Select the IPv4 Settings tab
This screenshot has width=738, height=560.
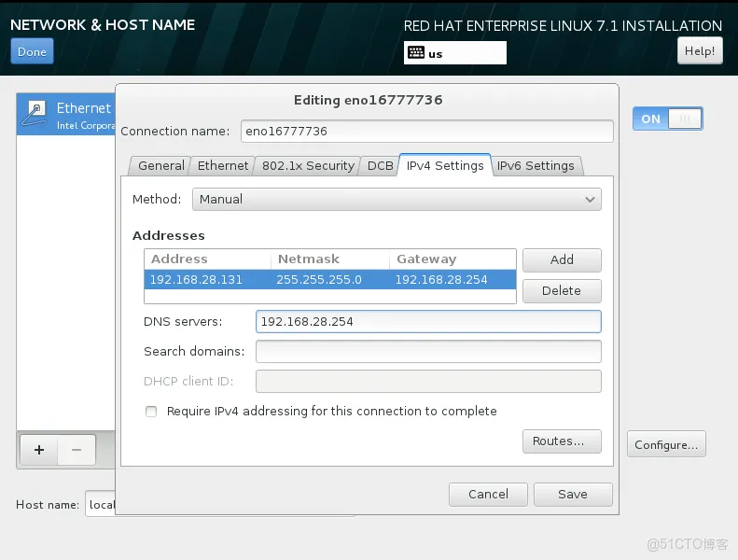tap(445, 165)
